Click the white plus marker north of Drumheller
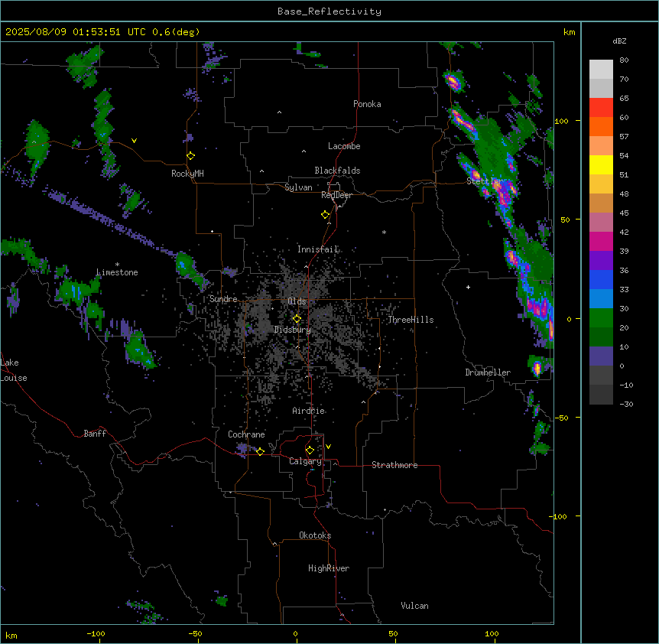The image size is (659, 644). coord(468,287)
